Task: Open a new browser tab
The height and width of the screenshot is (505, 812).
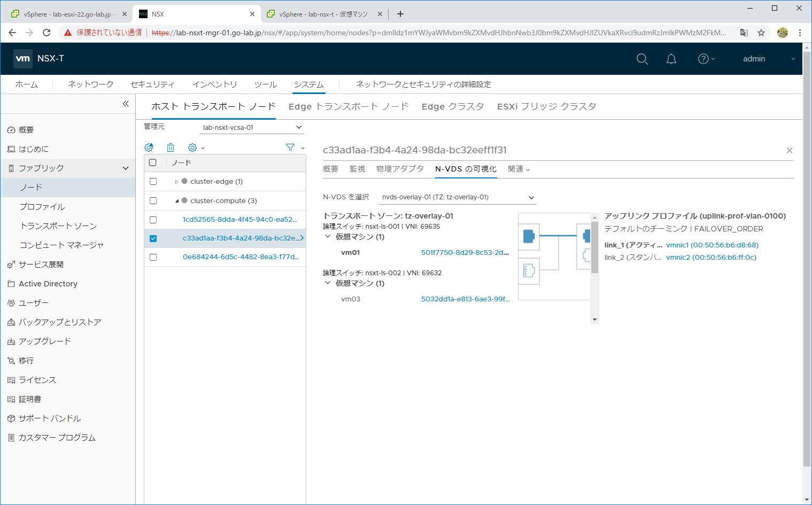Action: pos(400,14)
